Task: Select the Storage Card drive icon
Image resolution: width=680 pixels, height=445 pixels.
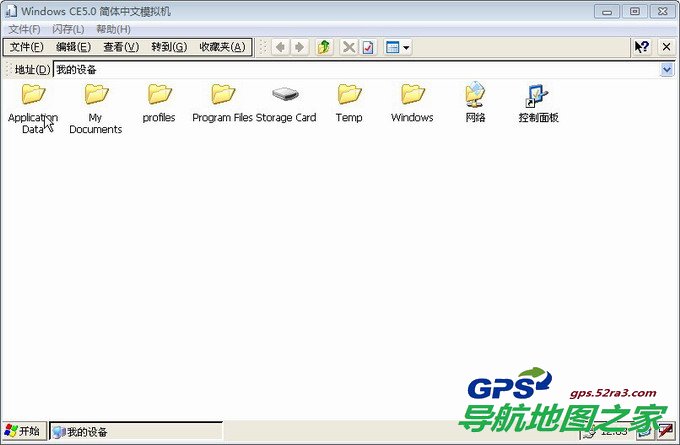Action: coord(285,94)
